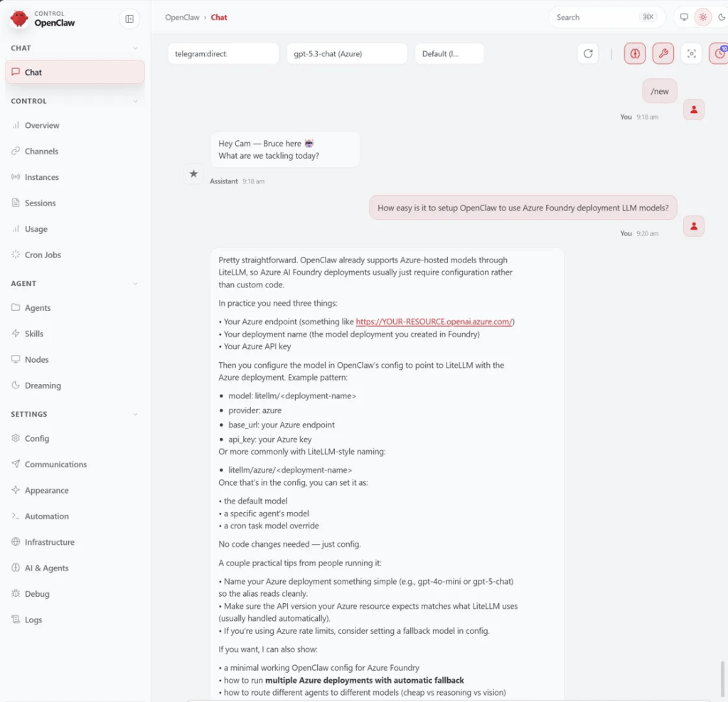Click the refresh icon above the chat
728x702 pixels.
point(587,53)
